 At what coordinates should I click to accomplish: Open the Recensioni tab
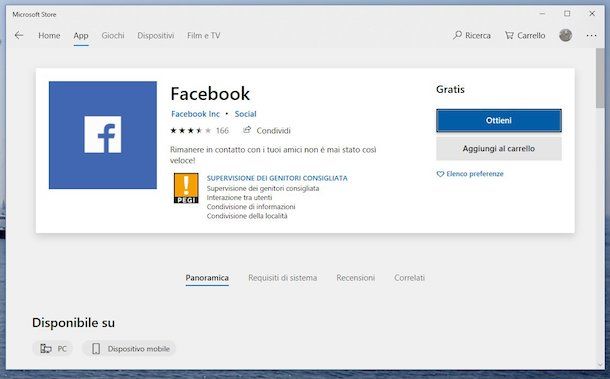point(356,278)
